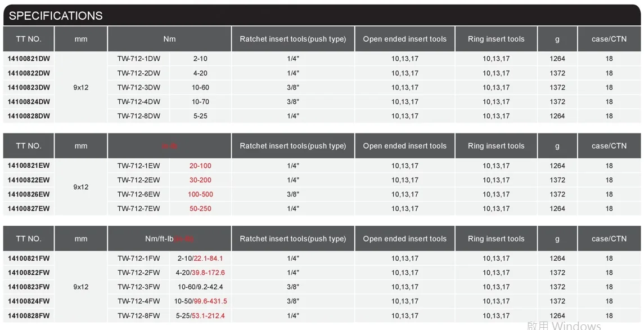Click the Nm/ft-lb column header
Screen dimensions: 644x330
click(x=169, y=239)
